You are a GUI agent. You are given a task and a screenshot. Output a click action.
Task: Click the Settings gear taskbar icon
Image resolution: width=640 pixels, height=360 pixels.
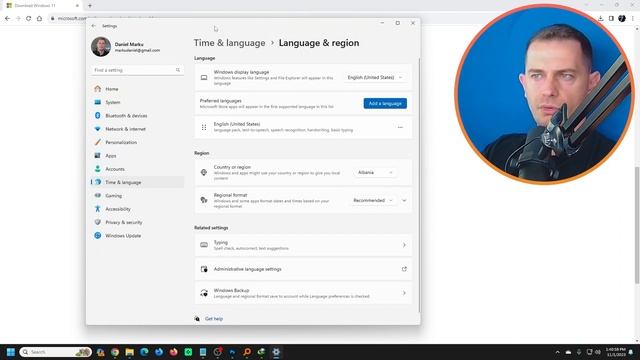pos(276,352)
